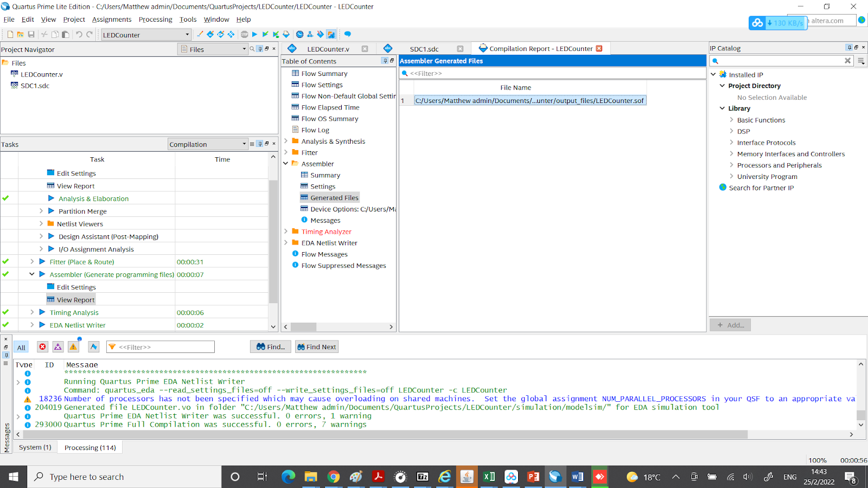Expand Analysis & Synthesis in Table of Contents
This screenshot has height=488, width=868.
pos(286,141)
